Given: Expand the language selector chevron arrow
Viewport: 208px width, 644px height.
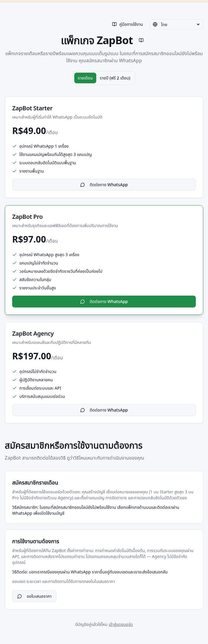Looking at the screenshot, I should [198, 24].
